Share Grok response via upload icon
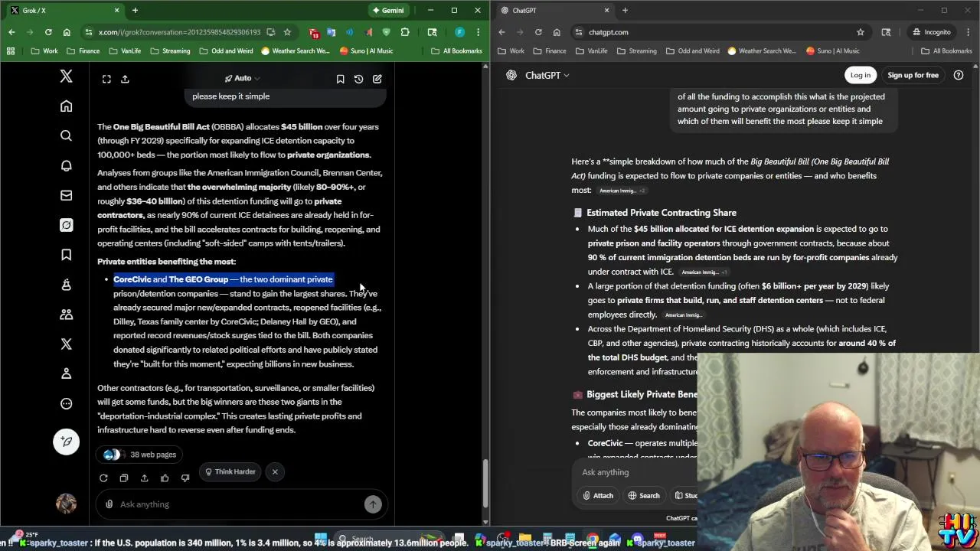This screenshot has width=980, height=551. click(x=144, y=478)
